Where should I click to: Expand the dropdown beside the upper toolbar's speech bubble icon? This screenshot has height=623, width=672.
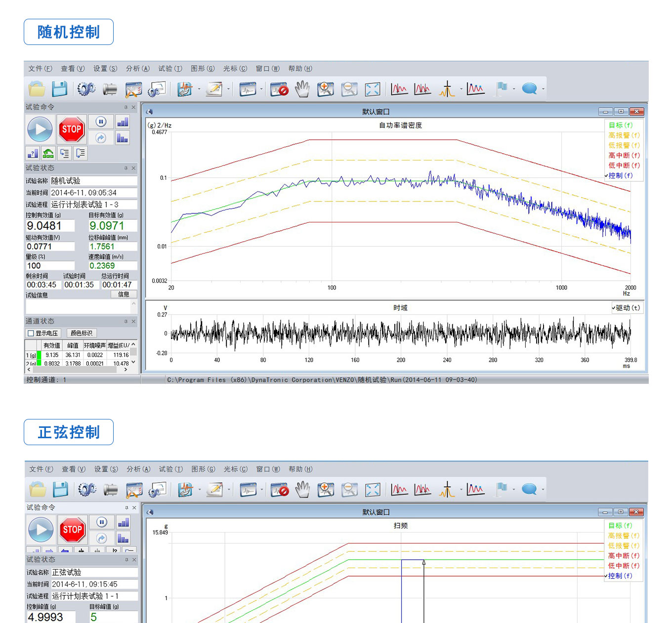tap(543, 89)
